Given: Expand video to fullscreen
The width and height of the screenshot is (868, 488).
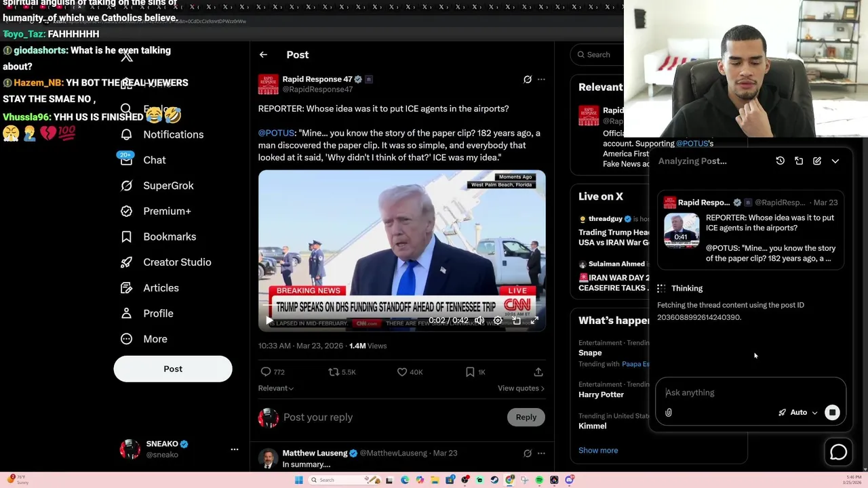Looking at the screenshot, I should pos(534,321).
